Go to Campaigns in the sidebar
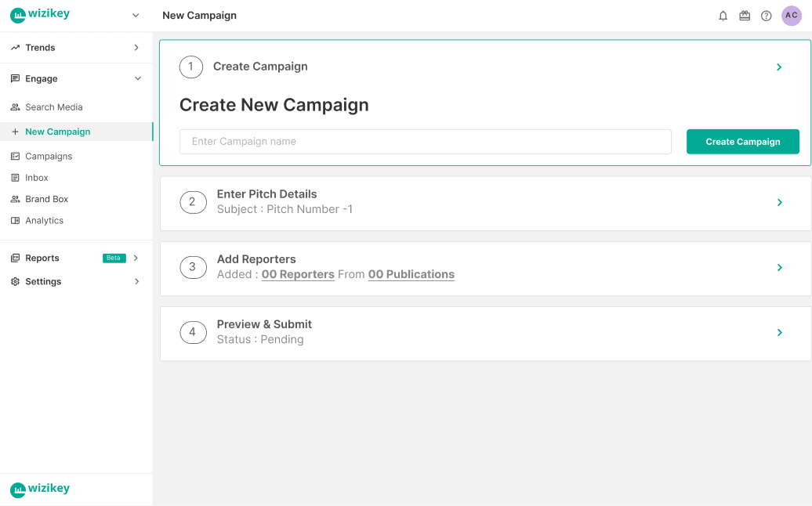The height and width of the screenshot is (506, 812). tap(48, 157)
